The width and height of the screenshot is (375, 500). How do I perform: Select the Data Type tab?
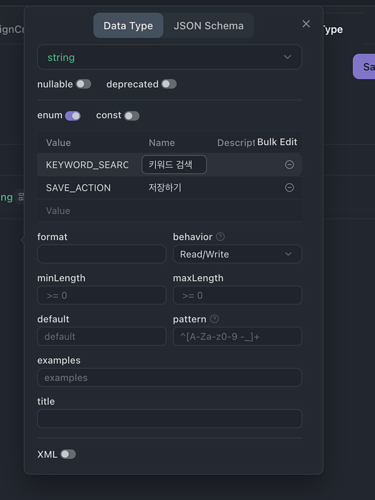click(128, 26)
